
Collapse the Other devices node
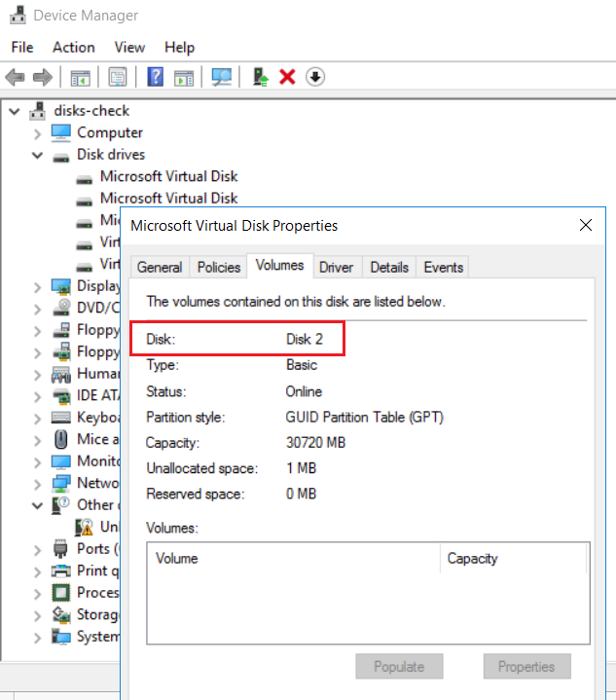pyautogui.click(x=38, y=505)
